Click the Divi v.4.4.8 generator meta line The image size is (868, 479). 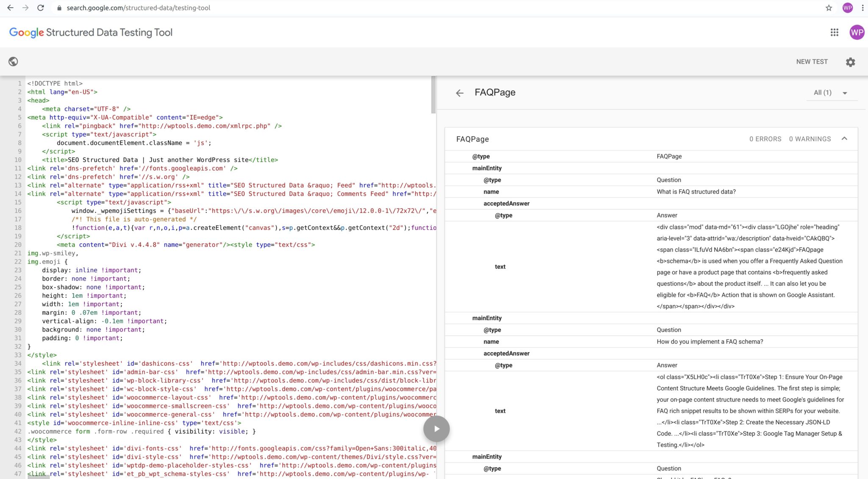(x=186, y=245)
